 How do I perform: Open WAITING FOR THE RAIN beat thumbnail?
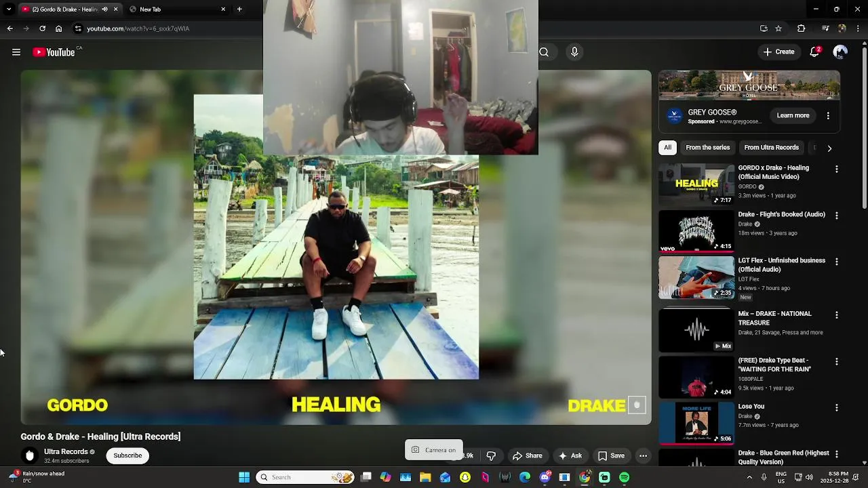point(696,377)
